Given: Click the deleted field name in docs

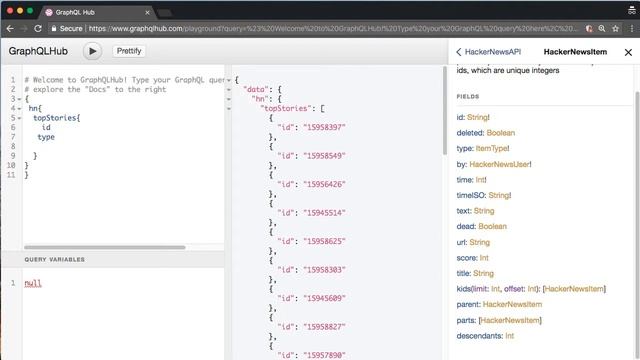Looking at the screenshot, I should (x=470, y=133).
